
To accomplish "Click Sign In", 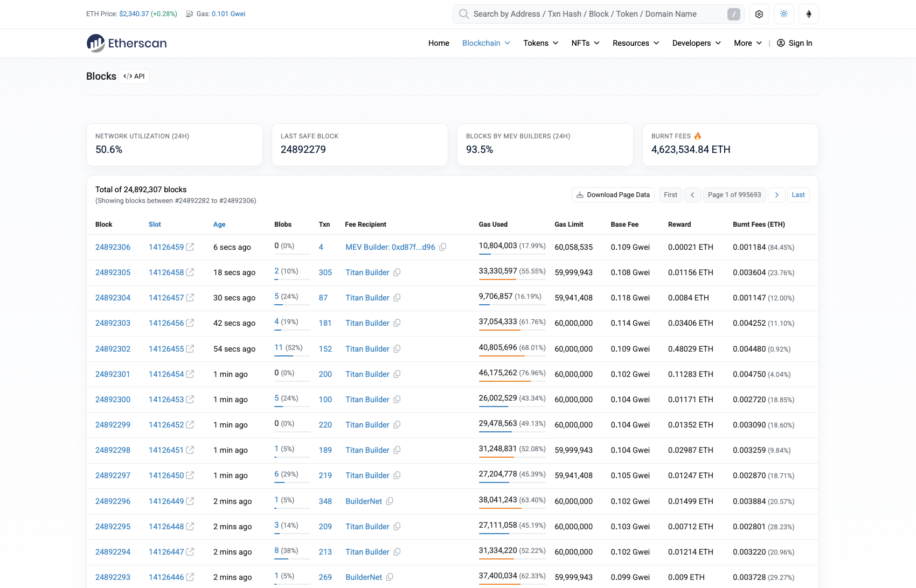I will [x=794, y=43].
